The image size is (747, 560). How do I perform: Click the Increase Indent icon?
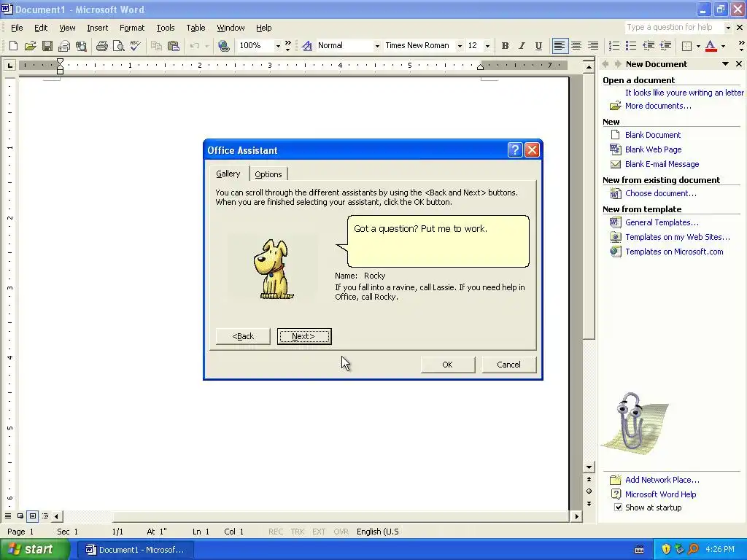coord(665,46)
